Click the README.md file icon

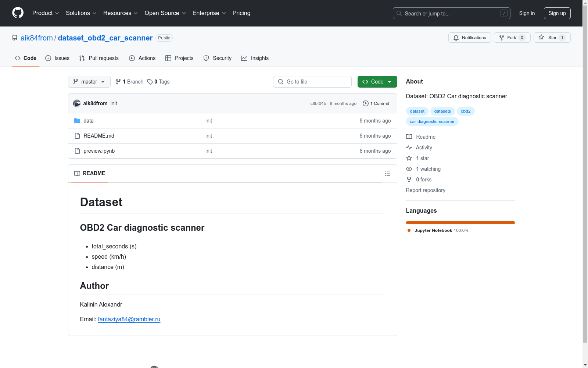77,136
